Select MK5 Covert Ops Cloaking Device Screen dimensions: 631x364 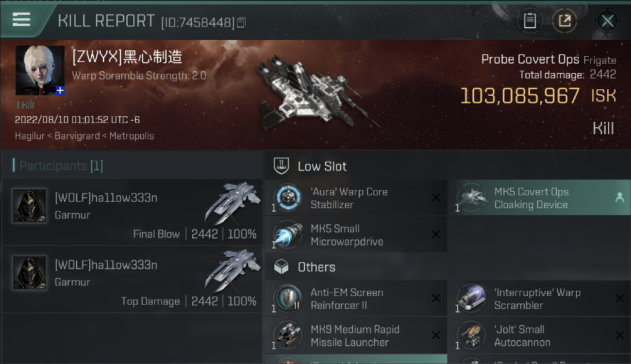point(539,198)
